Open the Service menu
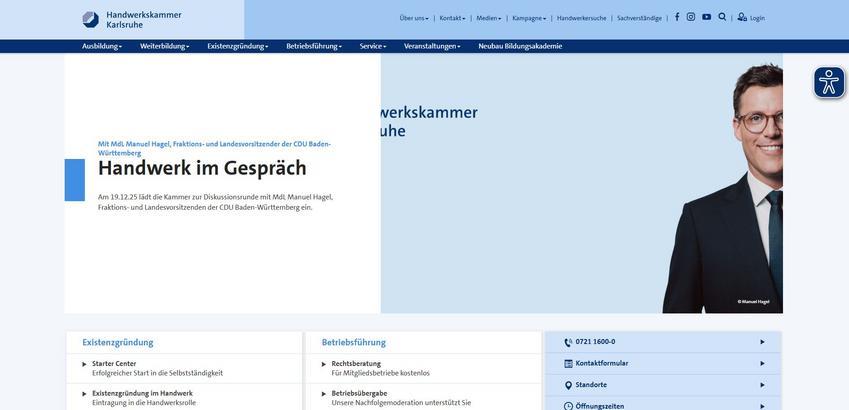The width and height of the screenshot is (849, 410). (373, 46)
